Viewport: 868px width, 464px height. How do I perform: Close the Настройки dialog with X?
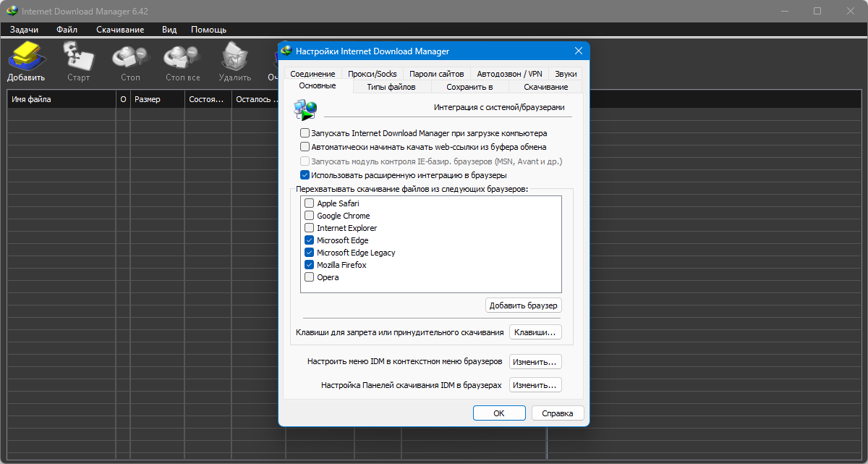578,51
